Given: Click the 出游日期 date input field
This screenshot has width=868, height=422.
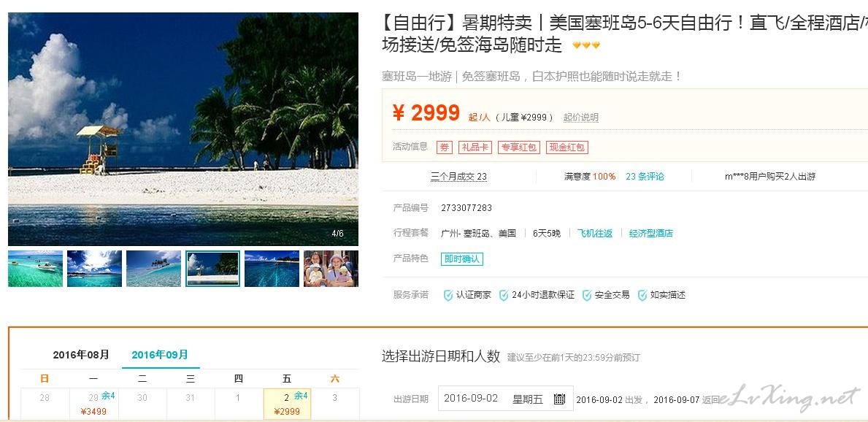Looking at the screenshot, I should [505, 399].
